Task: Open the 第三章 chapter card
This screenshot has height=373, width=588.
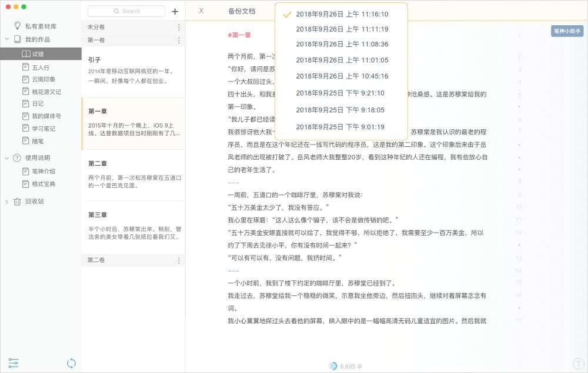Action: [x=133, y=224]
